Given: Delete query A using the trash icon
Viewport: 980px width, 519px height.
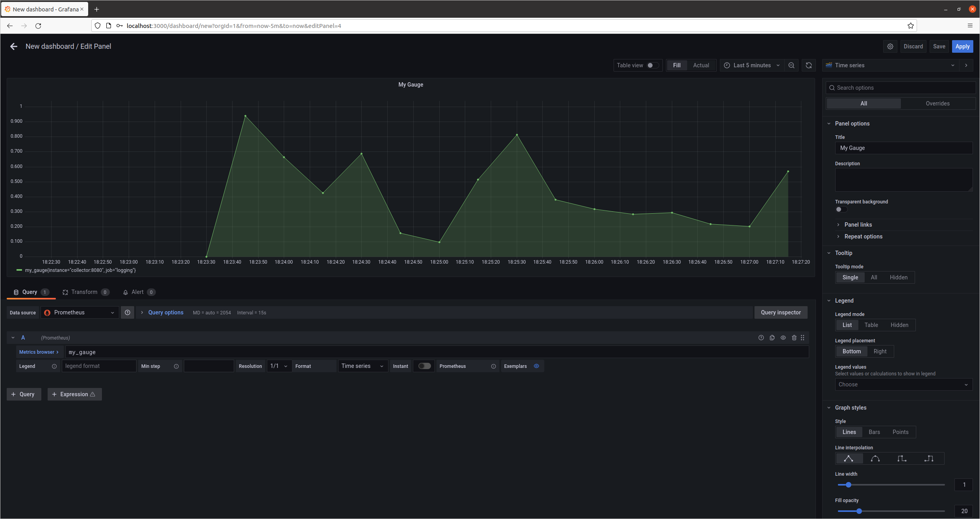Looking at the screenshot, I should (x=794, y=338).
